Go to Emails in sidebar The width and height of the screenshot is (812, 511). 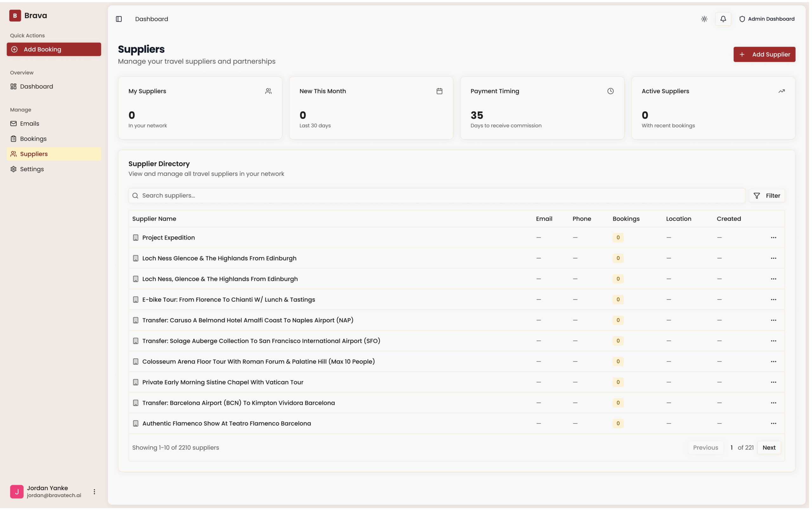pos(29,123)
